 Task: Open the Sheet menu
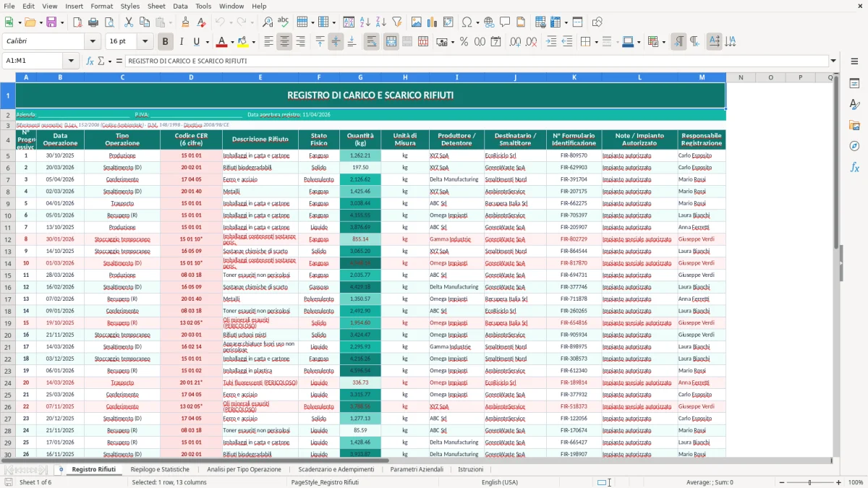[156, 6]
